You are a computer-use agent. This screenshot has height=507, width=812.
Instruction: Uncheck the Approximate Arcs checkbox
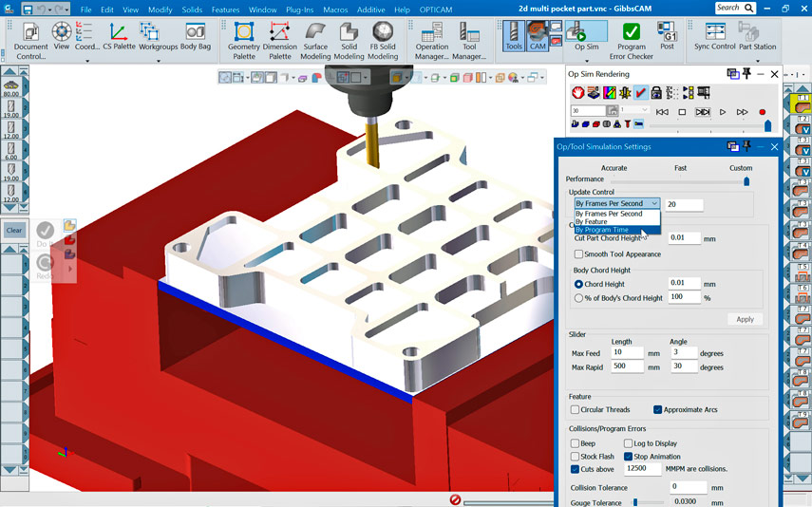(x=657, y=410)
